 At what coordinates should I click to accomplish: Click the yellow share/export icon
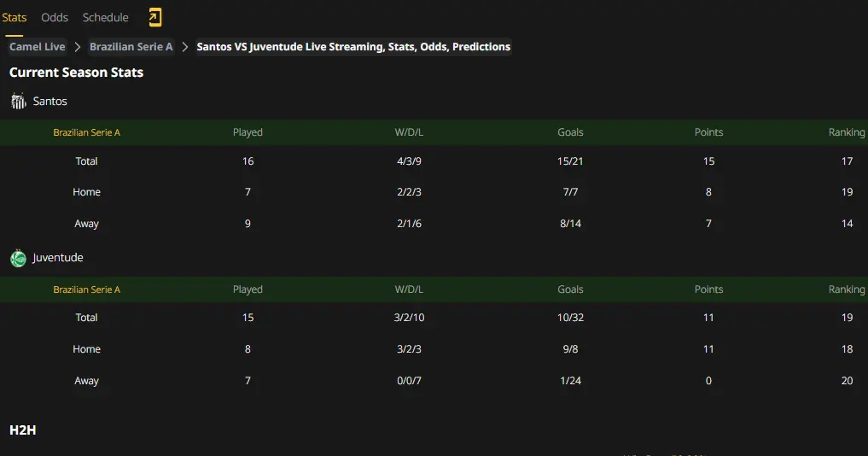[x=155, y=18]
